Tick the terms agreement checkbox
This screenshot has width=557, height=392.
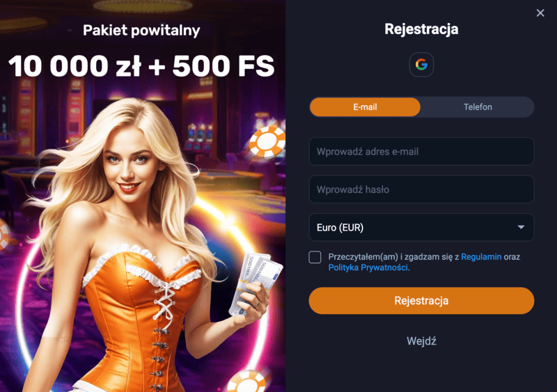click(315, 257)
